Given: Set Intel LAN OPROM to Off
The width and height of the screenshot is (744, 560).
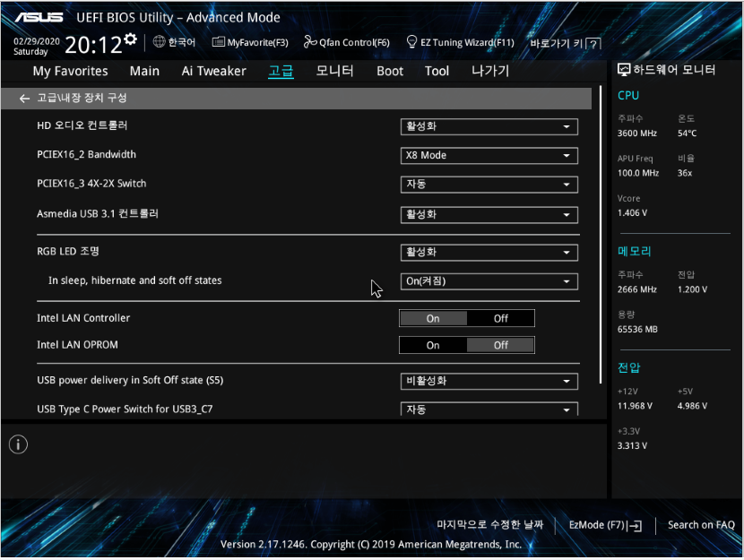Looking at the screenshot, I should point(500,345).
